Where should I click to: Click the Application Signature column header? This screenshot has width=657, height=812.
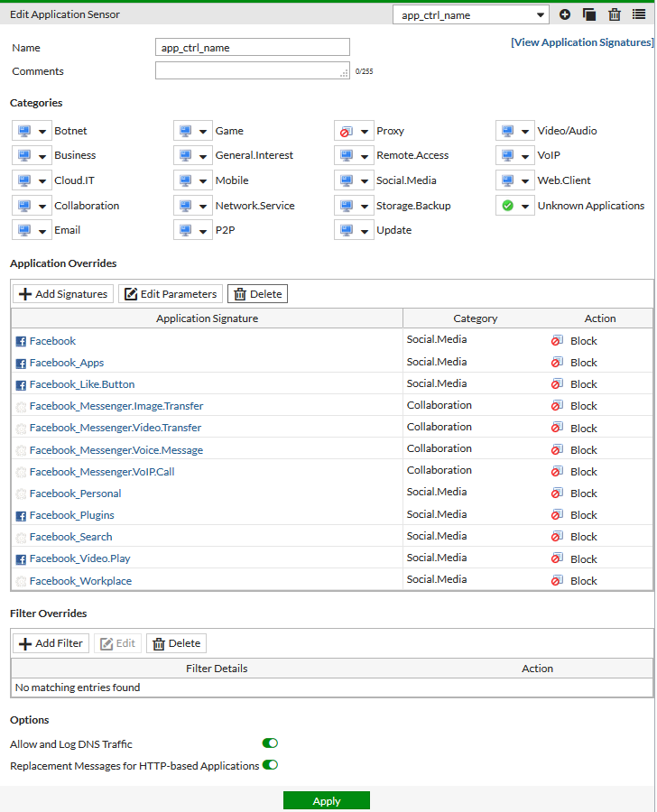pyautogui.click(x=207, y=318)
